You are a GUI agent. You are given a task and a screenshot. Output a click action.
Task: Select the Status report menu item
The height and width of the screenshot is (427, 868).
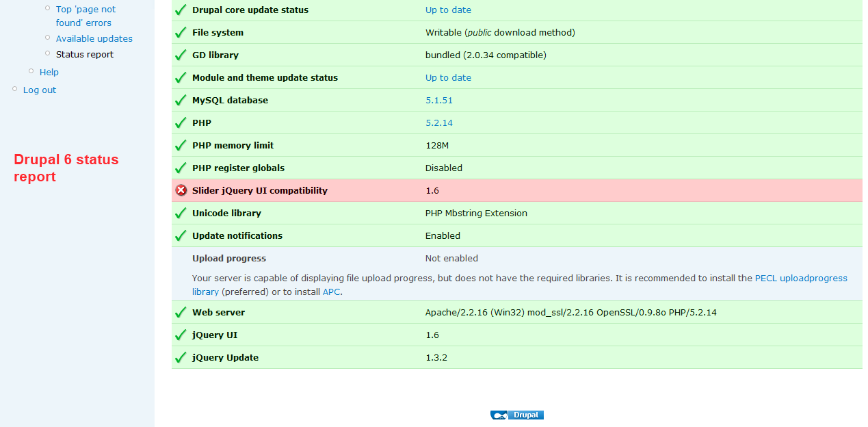pyautogui.click(x=85, y=55)
